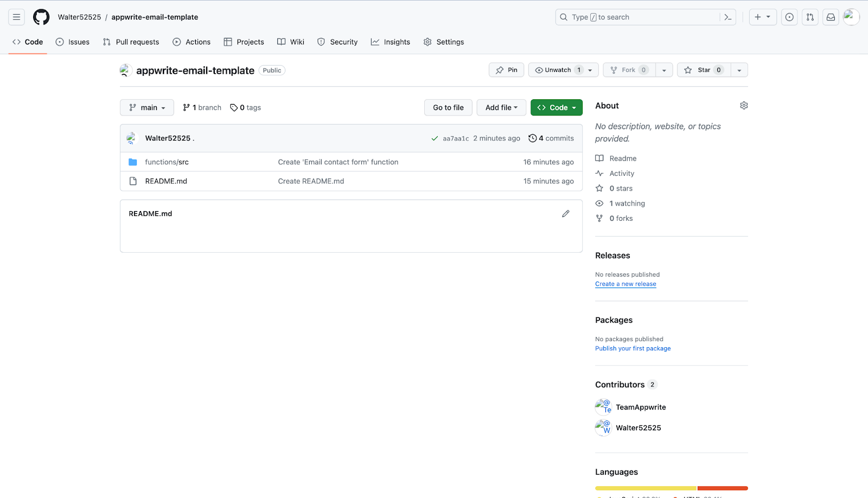Viewport: 868px width, 498px height.
Task: Open the Projects tab
Action: [244, 42]
